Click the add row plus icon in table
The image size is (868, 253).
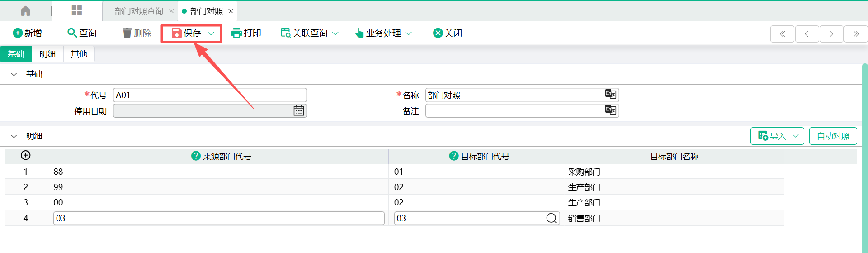coord(26,155)
